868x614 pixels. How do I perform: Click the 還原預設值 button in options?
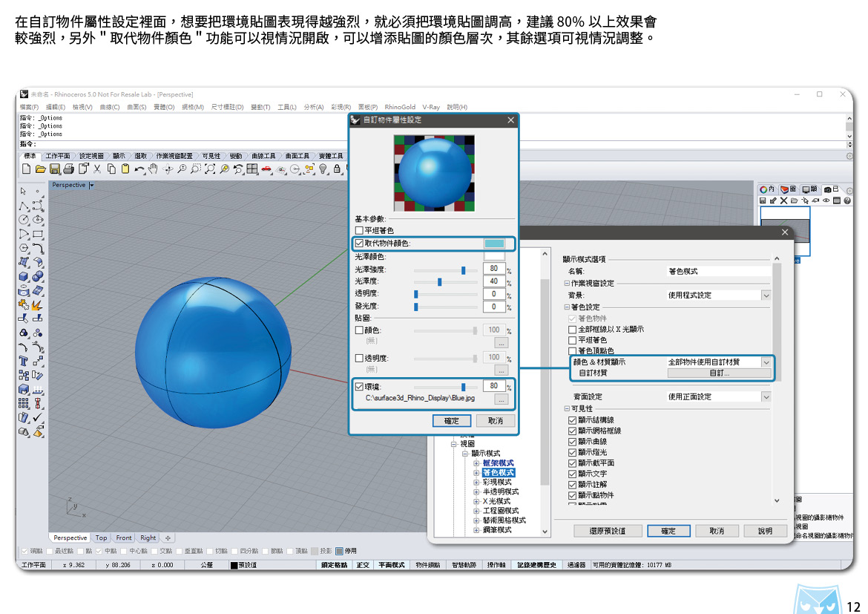(x=608, y=531)
